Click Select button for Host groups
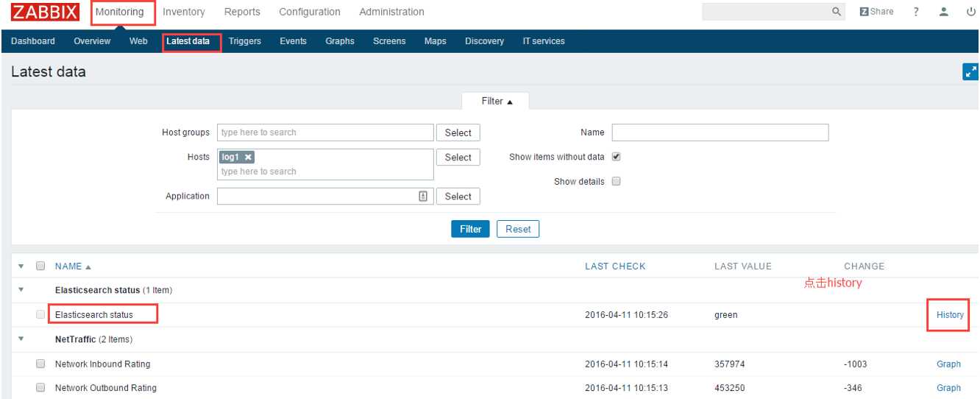Viewport: 980px width, 399px height. pyautogui.click(x=458, y=133)
